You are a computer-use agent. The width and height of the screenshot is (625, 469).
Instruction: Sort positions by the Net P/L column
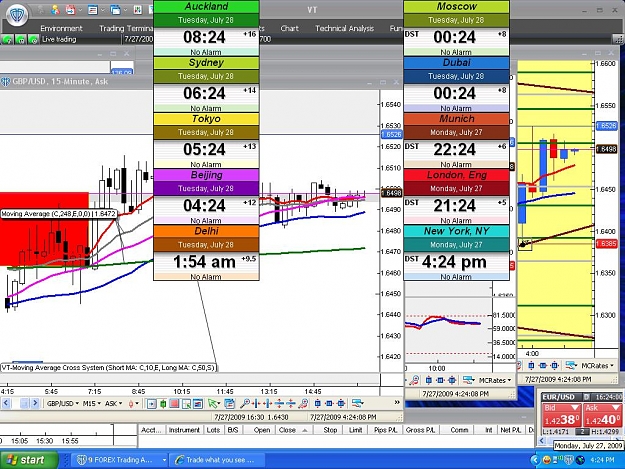[x=511, y=430]
